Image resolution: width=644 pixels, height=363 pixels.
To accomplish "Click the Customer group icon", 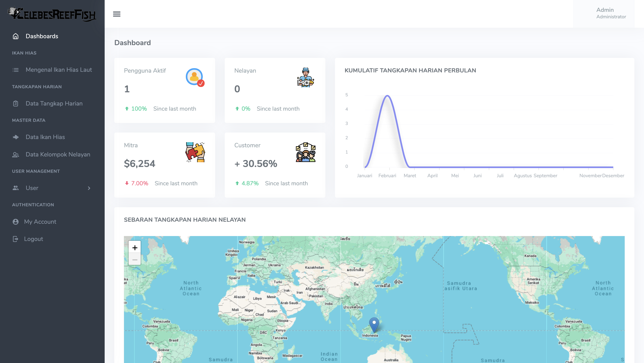I will click(x=305, y=152).
